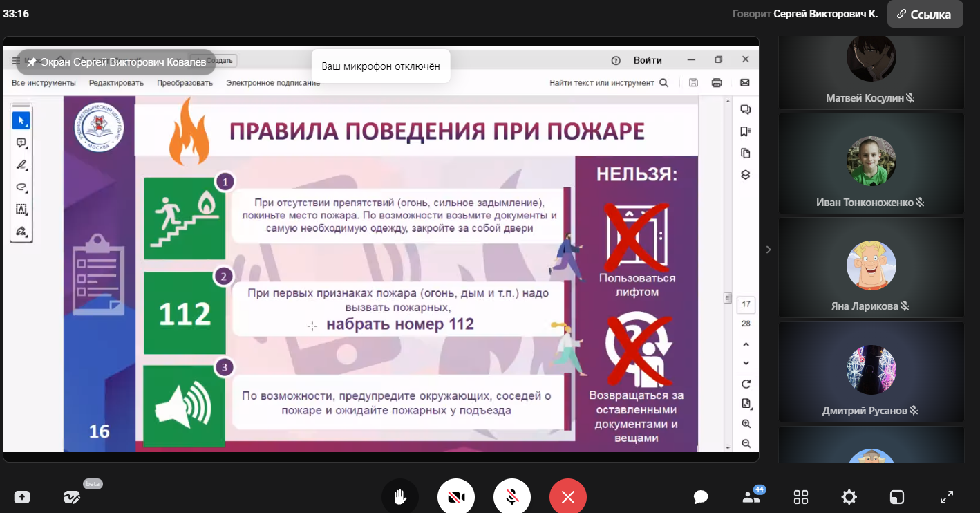Open the 'Редактировать' menu
Viewport: 980px width, 513px height.
coord(116,83)
